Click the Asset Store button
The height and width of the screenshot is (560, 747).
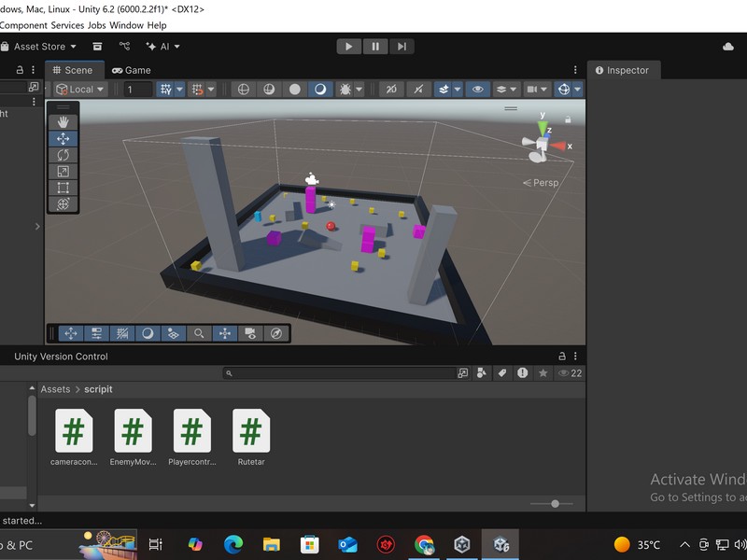click(x=39, y=45)
